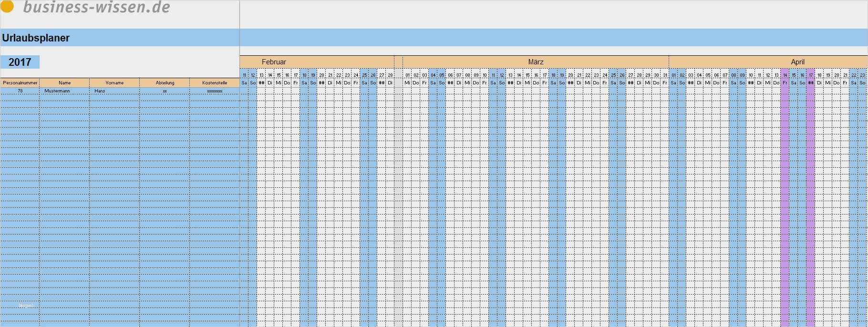Open the business-wissen.de logo link

point(96,7)
